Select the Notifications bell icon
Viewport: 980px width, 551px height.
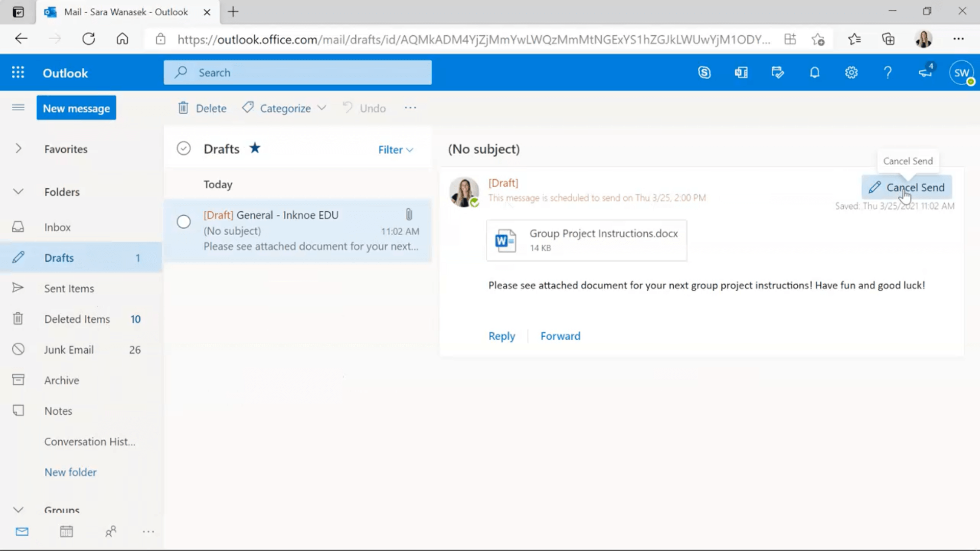click(815, 72)
